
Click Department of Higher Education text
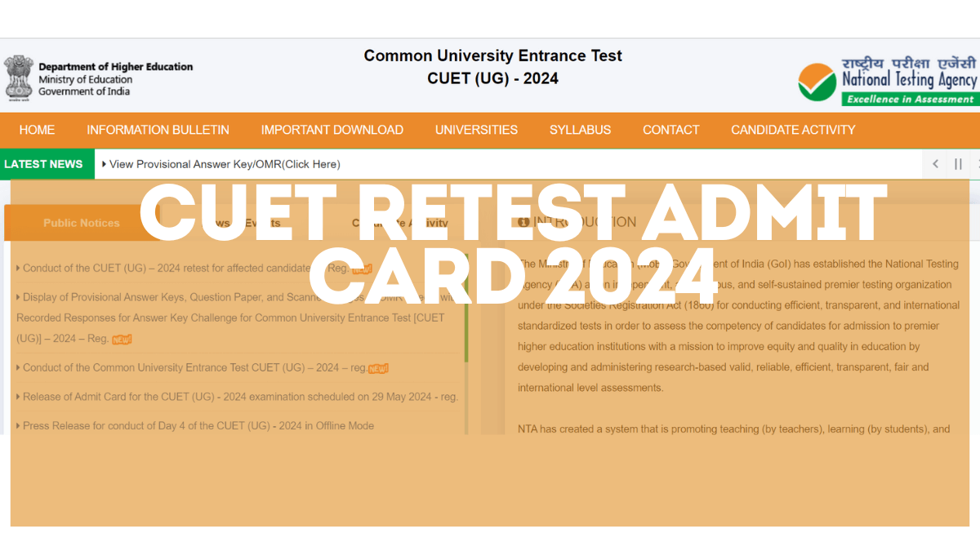coord(116,67)
